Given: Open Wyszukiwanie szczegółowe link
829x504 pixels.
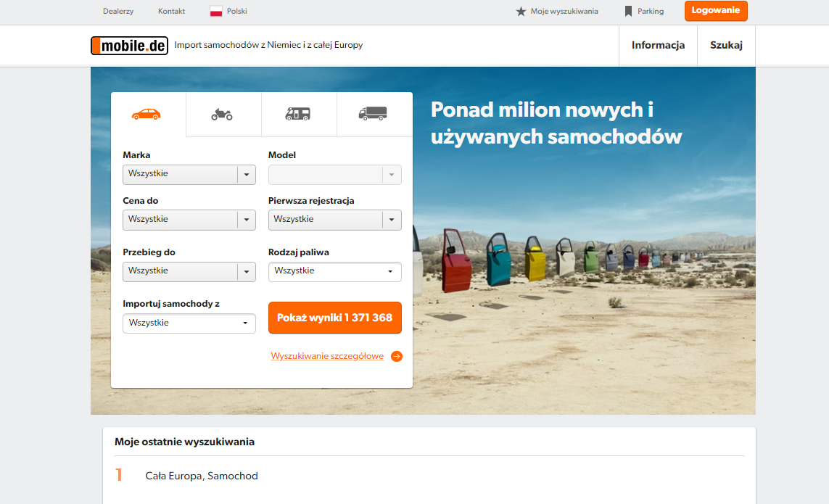Looking at the screenshot, I should pyautogui.click(x=327, y=357).
